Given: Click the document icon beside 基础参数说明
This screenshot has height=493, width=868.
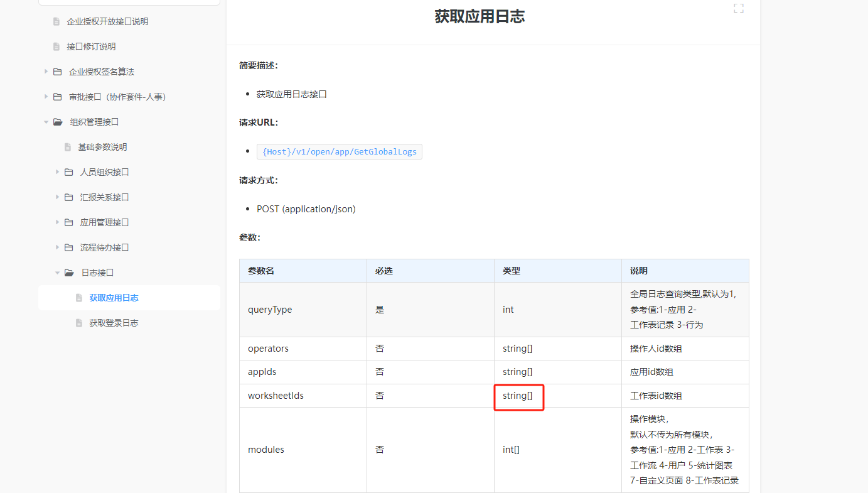Looking at the screenshot, I should coord(68,147).
